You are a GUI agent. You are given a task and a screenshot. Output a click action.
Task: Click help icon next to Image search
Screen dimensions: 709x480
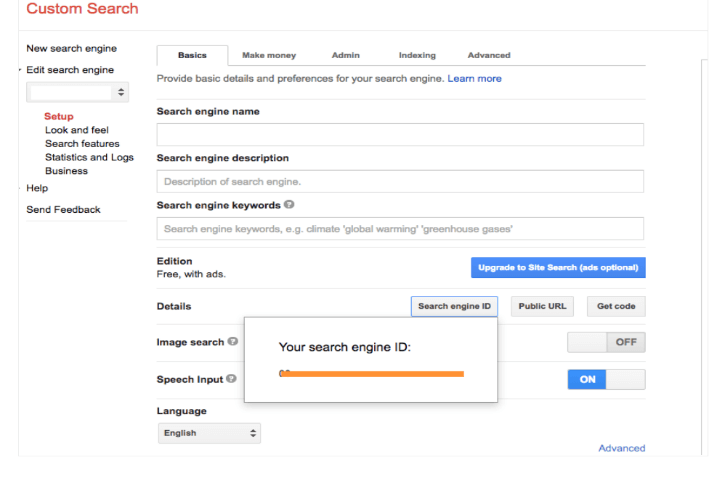pos(233,342)
